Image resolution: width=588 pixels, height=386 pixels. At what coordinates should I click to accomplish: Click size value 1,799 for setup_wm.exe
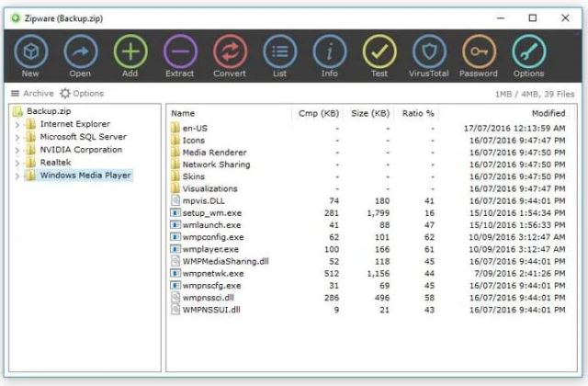(x=378, y=212)
